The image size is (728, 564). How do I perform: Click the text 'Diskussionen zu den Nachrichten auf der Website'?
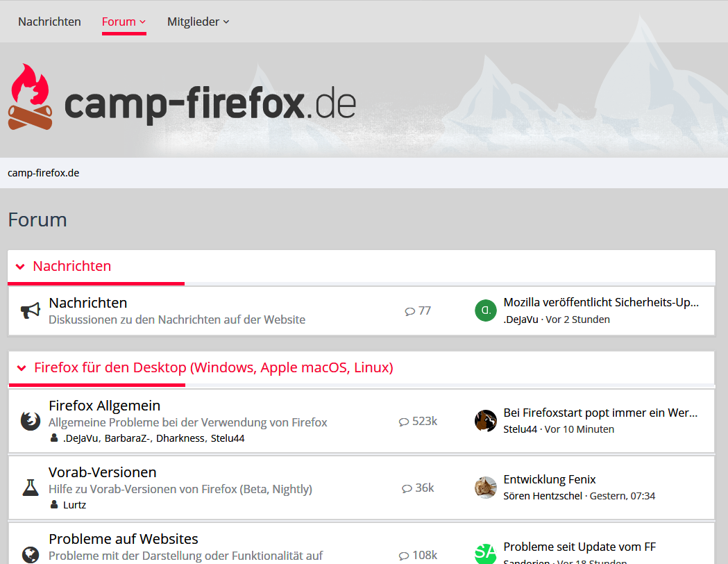(177, 320)
